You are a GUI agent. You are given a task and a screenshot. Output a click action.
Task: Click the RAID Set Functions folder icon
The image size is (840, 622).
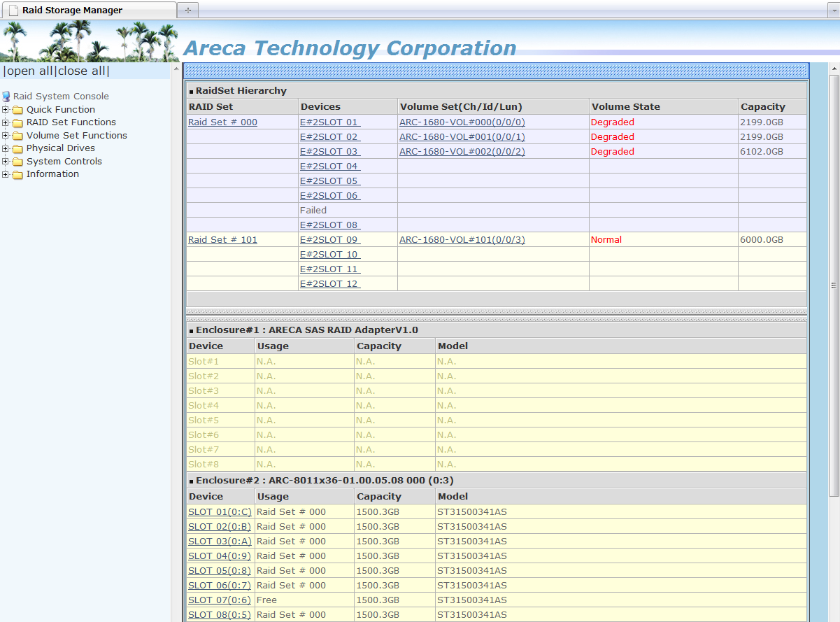[x=17, y=122]
